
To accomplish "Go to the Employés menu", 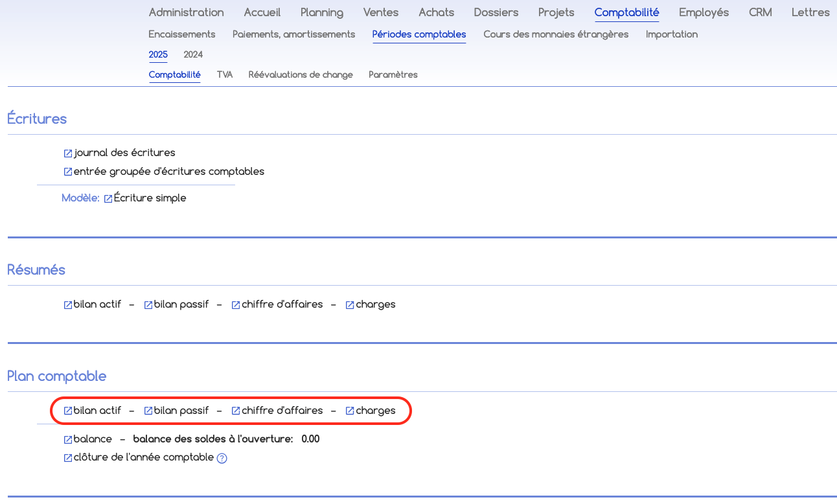I will pos(704,12).
